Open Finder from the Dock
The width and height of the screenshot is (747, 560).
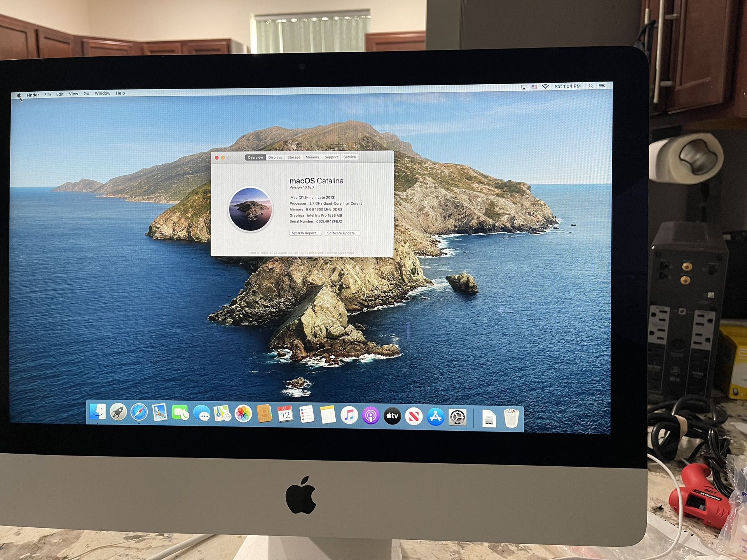[98, 412]
